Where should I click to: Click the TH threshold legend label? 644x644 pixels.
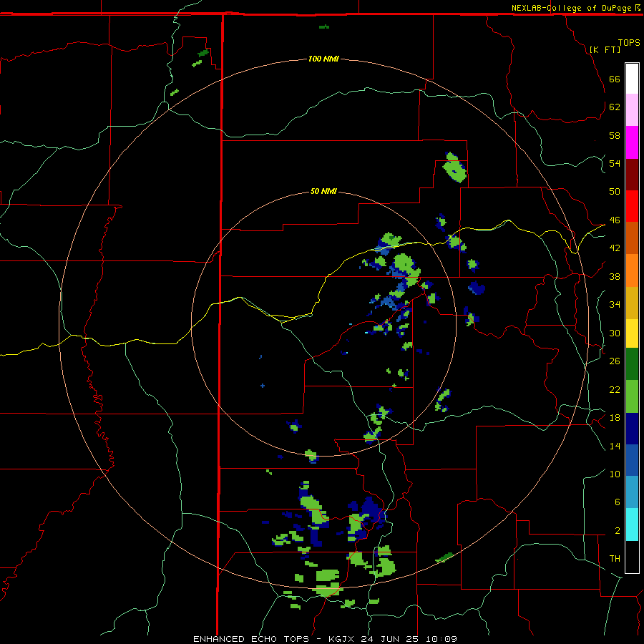pos(615,558)
